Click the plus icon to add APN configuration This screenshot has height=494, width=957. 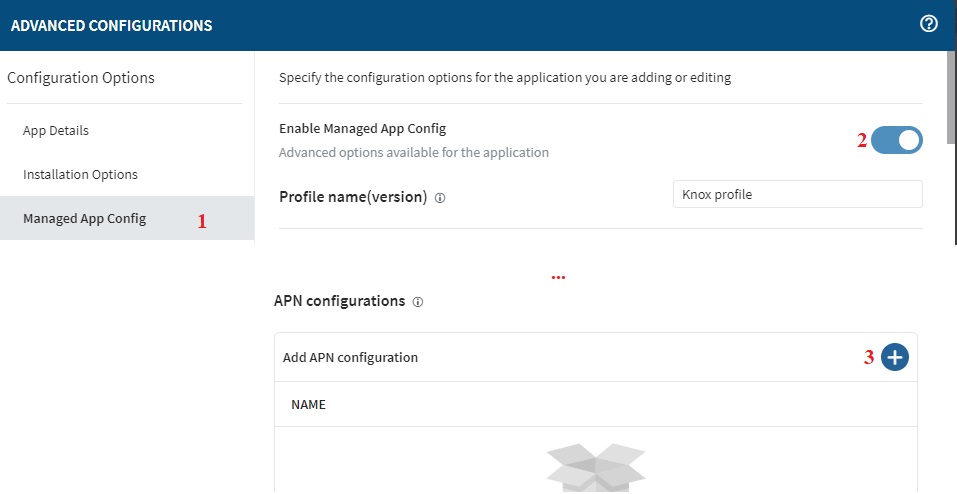895,357
